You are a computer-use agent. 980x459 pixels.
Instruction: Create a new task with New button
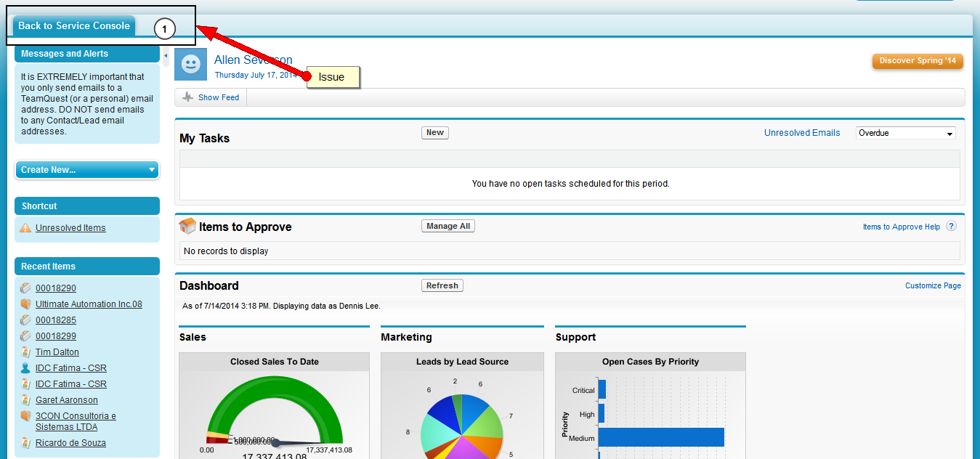click(435, 133)
